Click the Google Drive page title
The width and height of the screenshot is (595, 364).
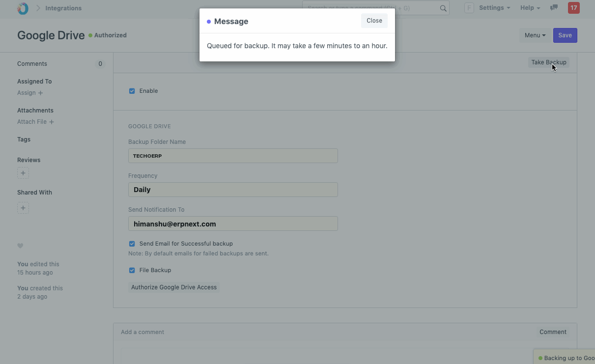click(51, 35)
